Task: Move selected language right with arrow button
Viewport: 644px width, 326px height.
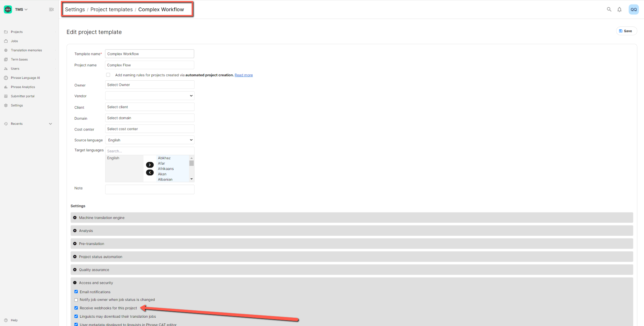Action: pyautogui.click(x=150, y=165)
